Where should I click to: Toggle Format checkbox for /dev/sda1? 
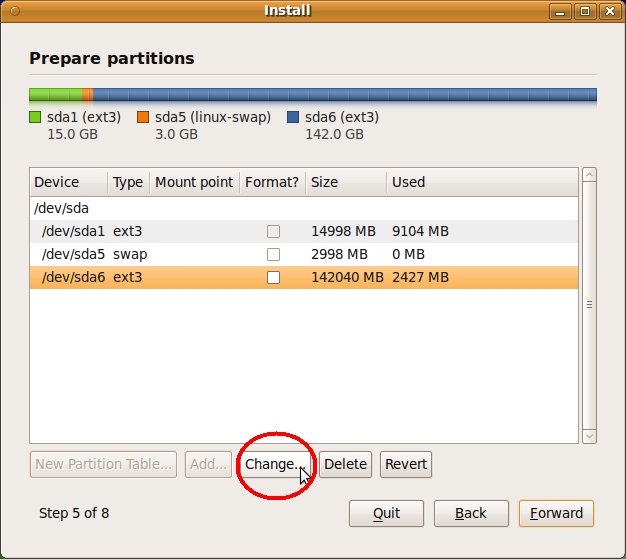(x=273, y=231)
